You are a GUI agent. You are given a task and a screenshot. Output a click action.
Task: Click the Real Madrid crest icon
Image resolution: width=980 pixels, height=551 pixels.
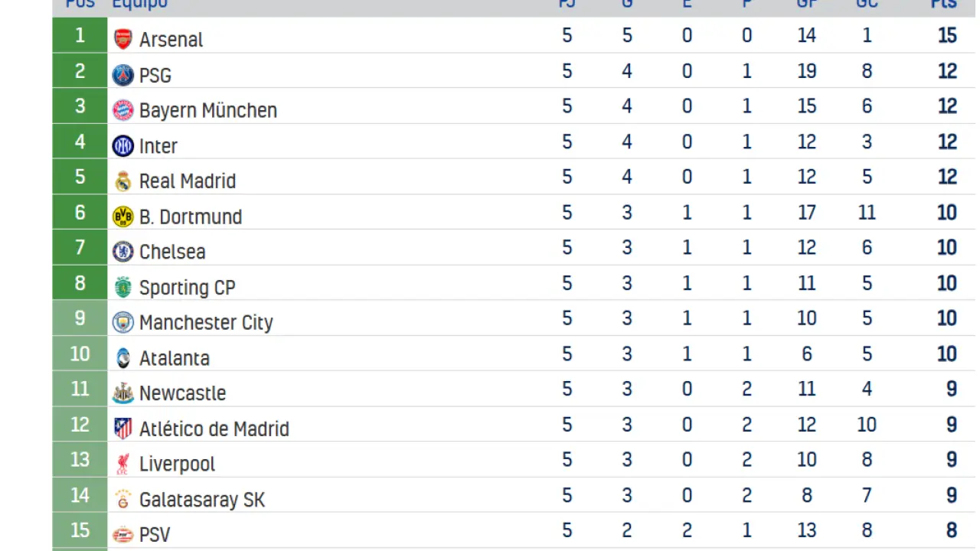pos(122,181)
